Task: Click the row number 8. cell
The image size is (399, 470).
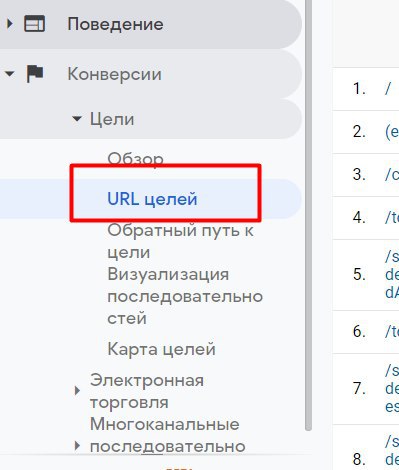Action: click(359, 460)
